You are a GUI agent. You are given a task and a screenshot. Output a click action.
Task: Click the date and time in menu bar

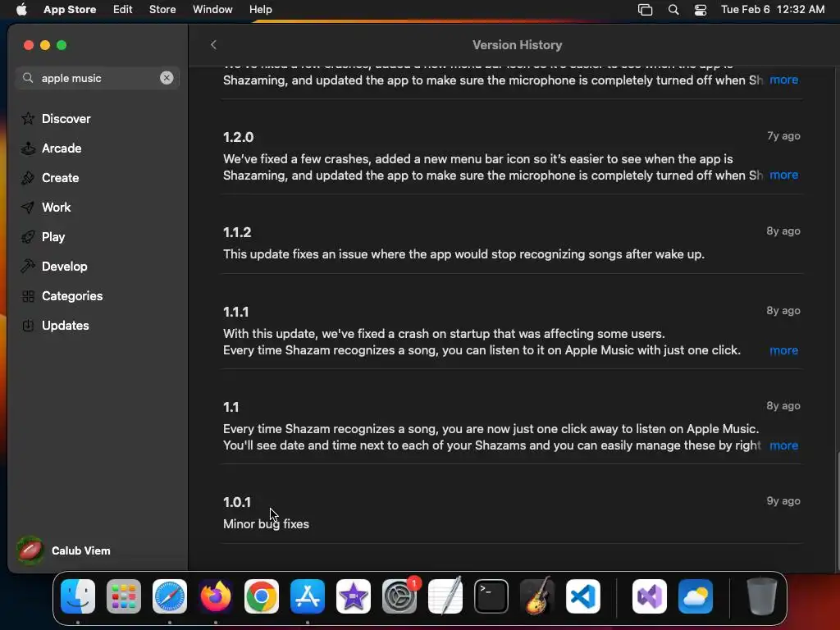click(773, 10)
